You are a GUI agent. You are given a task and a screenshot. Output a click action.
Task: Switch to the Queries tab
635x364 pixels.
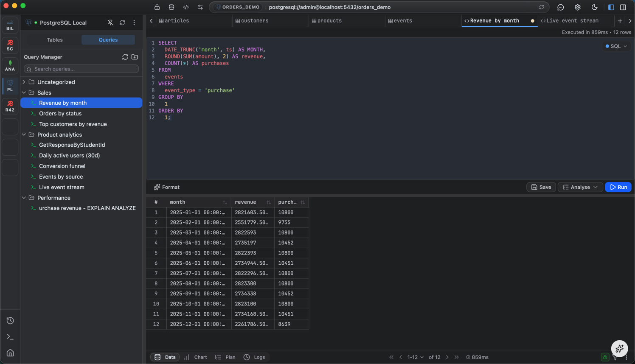(x=108, y=40)
